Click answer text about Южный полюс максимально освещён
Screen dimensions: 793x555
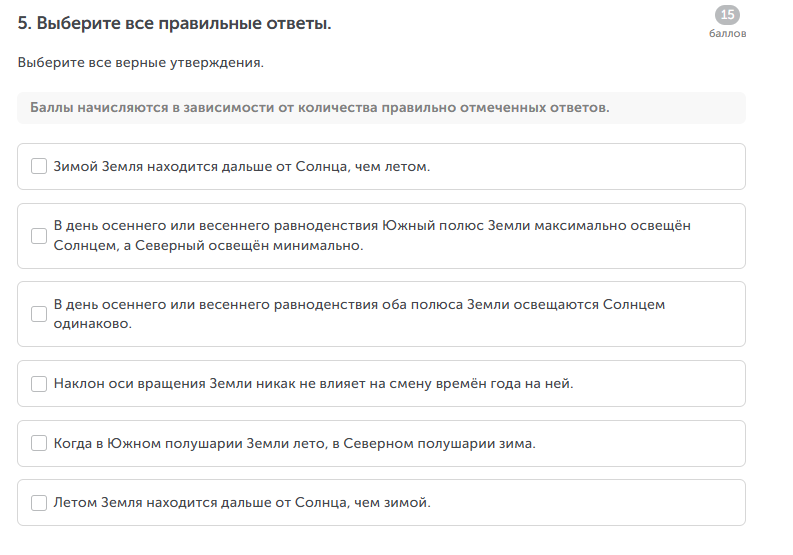pyautogui.click(x=372, y=226)
